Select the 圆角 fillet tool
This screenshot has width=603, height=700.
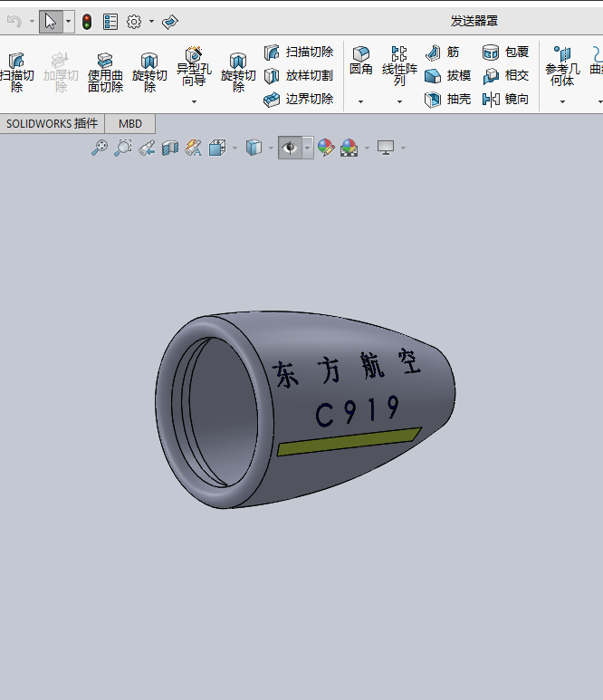tap(360, 61)
